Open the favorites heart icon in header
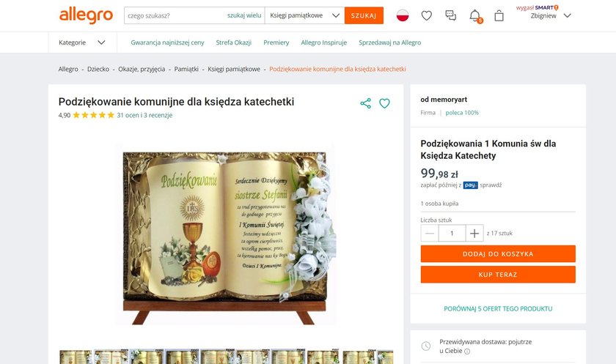This screenshot has height=364, width=616. [426, 15]
